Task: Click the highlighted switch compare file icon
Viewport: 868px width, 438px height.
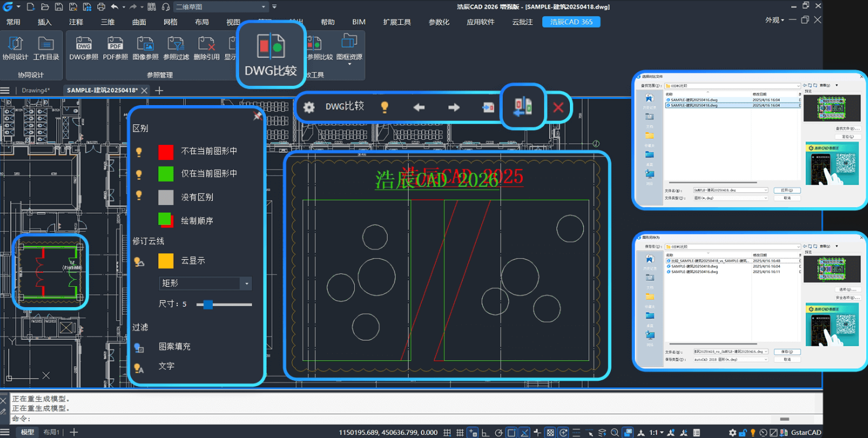Action: click(x=523, y=106)
